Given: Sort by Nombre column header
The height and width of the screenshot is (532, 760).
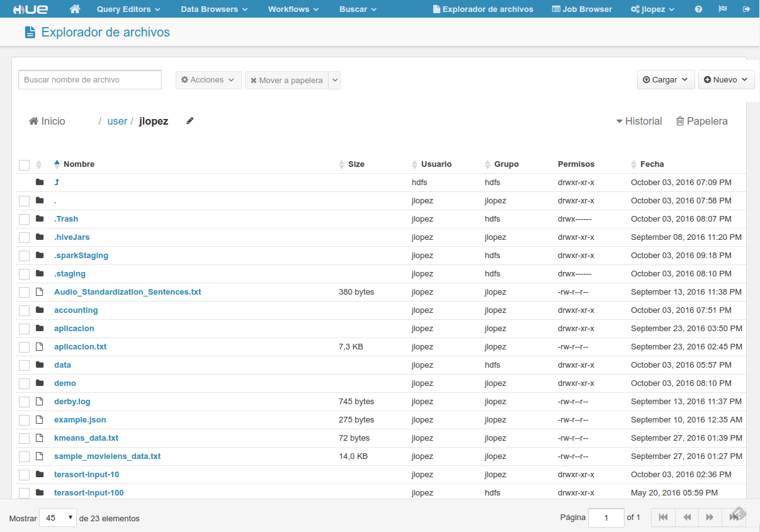Looking at the screenshot, I should click(x=79, y=164).
